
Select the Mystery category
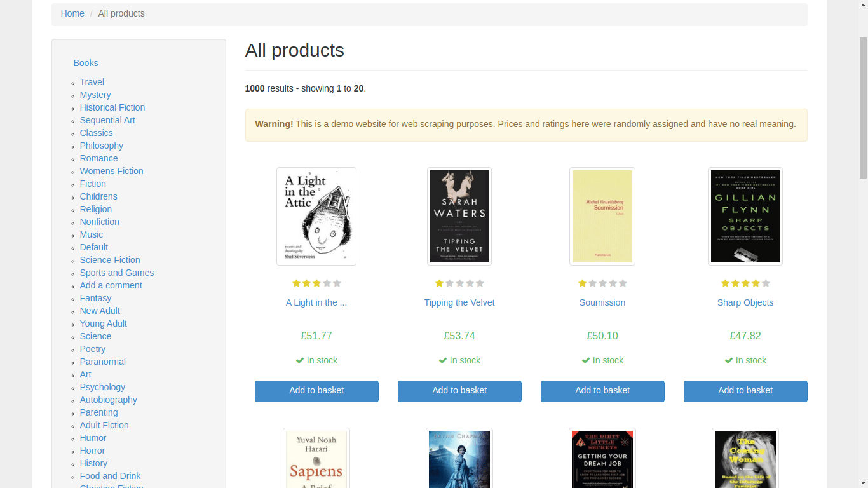click(95, 95)
